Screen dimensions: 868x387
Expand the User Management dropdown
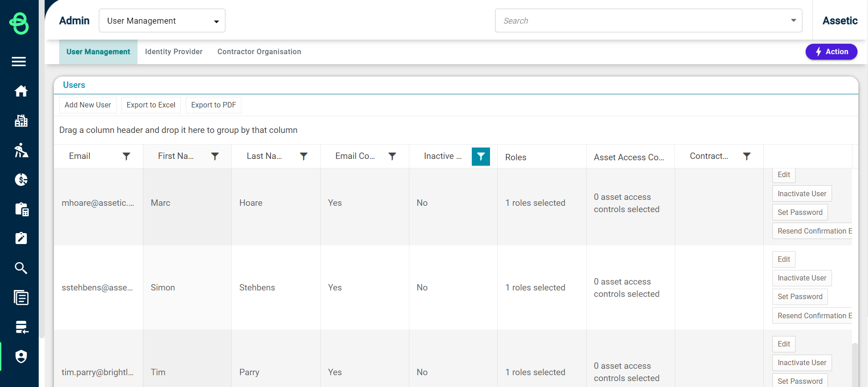tap(162, 20)
